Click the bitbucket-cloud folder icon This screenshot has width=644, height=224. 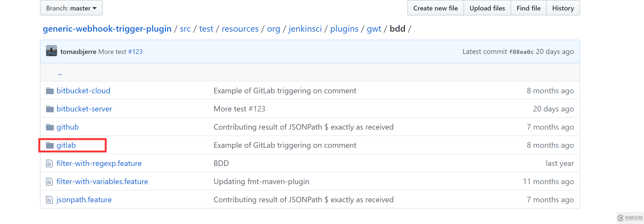[x=50, y=91]
